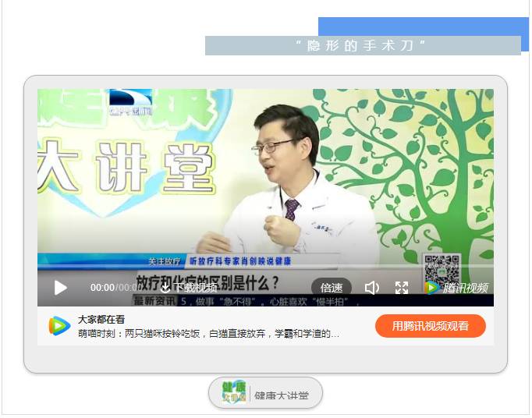This screenshot has height=418, width=532.
Task: Click the 下载视频 label text
Action: (196, 288)
